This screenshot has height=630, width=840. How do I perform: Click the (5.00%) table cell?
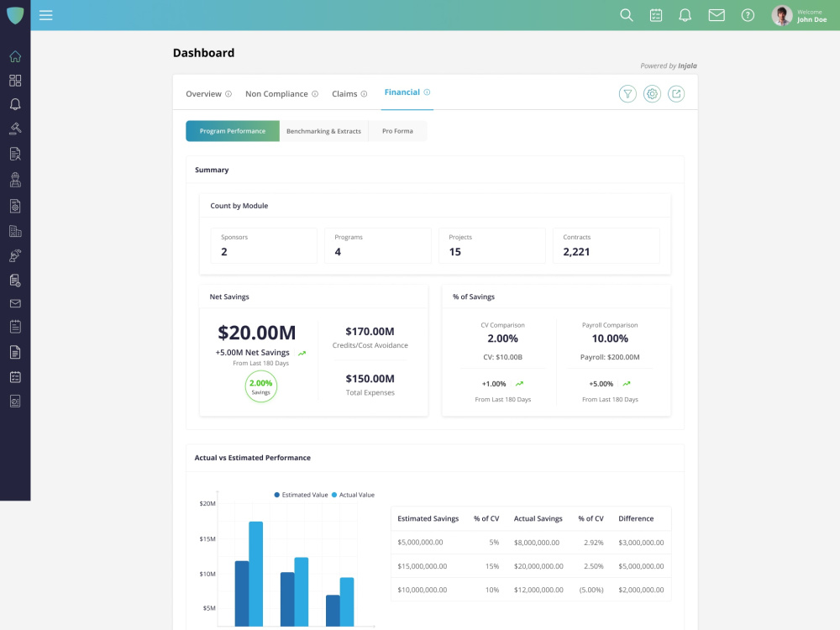(591, 590)
